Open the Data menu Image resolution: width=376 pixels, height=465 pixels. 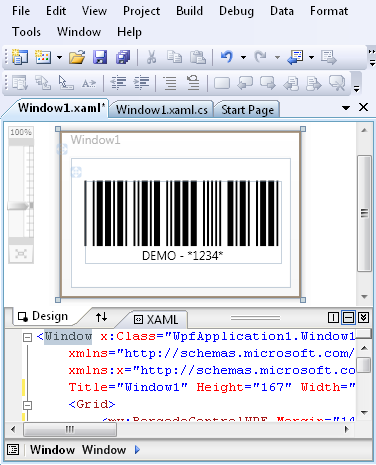pyautogui.click(x=282, y=11)
